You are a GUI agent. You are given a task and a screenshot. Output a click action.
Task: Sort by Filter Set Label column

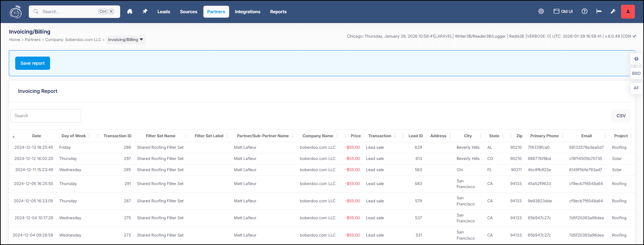tap(209, 136)
